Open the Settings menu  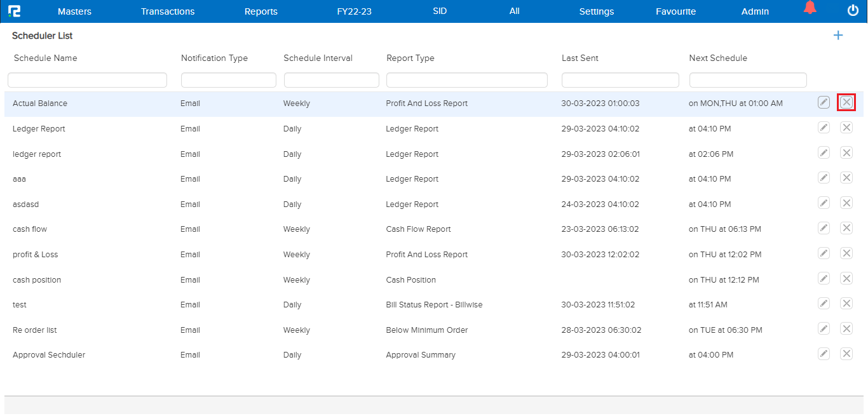[596, 11]
